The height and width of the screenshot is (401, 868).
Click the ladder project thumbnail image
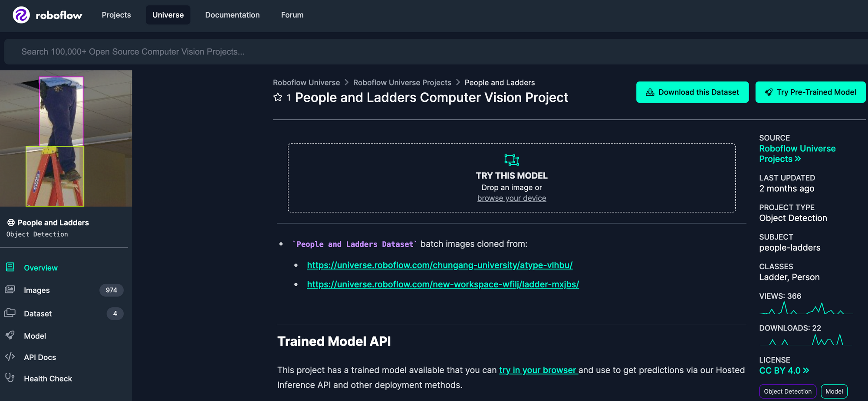pos(66,138)
